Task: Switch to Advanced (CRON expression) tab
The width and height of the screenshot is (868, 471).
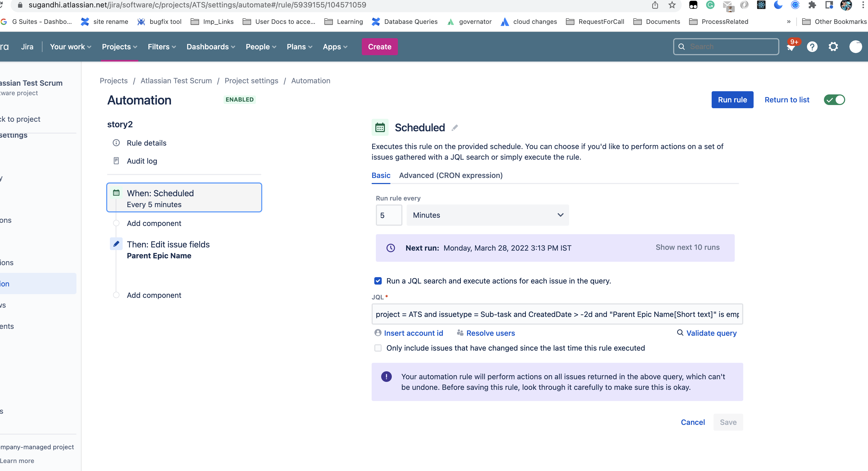Action: click(x=450, y=175)
